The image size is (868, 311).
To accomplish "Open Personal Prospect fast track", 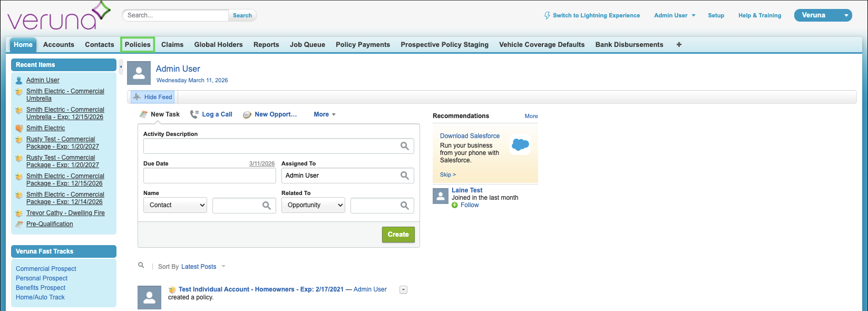I will coord(42,278).
